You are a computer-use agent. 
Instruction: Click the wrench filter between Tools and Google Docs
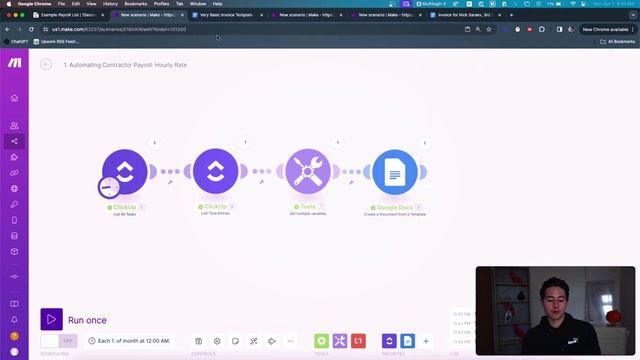click(351, 182)
